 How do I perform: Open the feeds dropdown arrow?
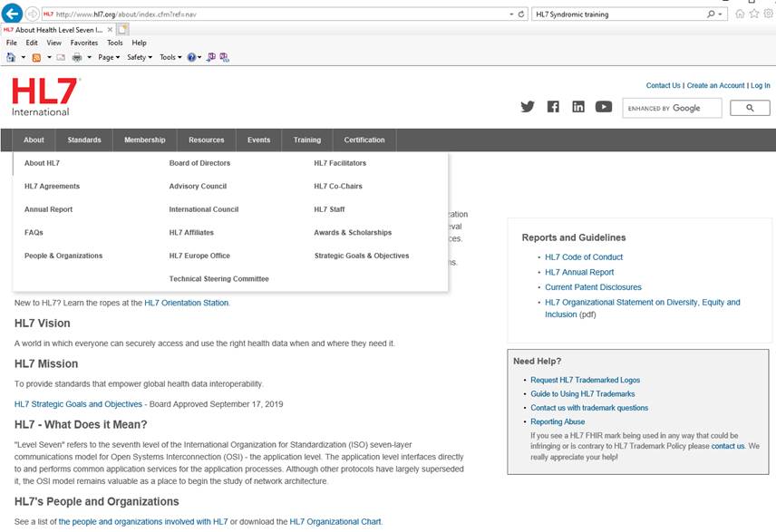(49, 57)
